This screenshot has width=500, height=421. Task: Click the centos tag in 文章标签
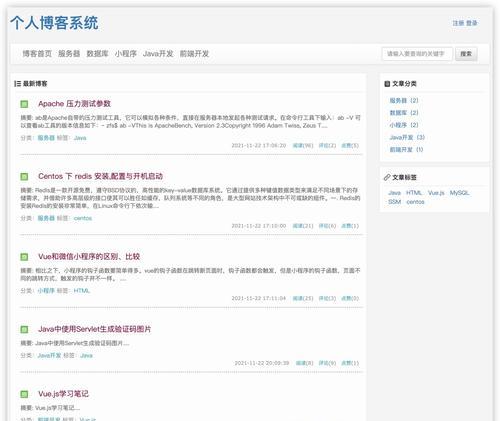click(415, 202)
